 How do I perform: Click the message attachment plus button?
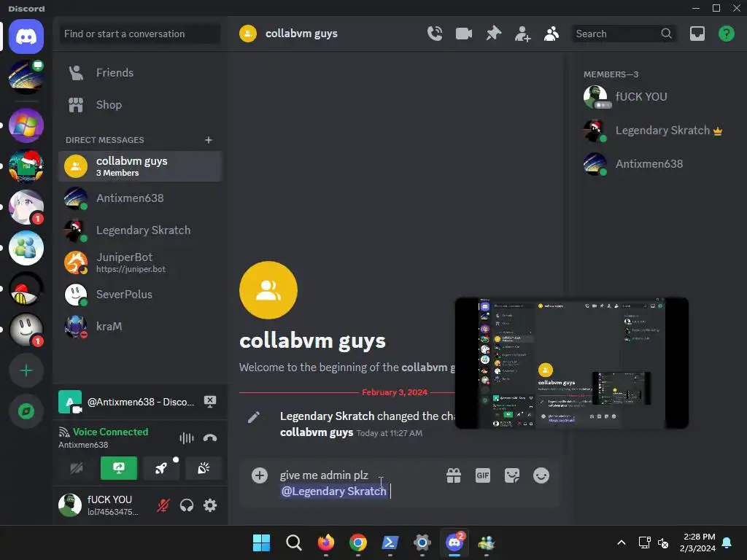260,475
